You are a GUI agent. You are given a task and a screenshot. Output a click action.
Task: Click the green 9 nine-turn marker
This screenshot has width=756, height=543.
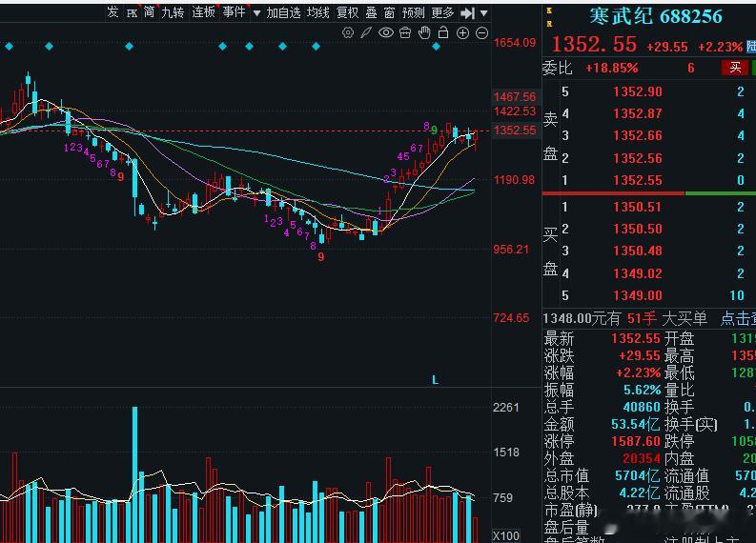click(435, 131)
